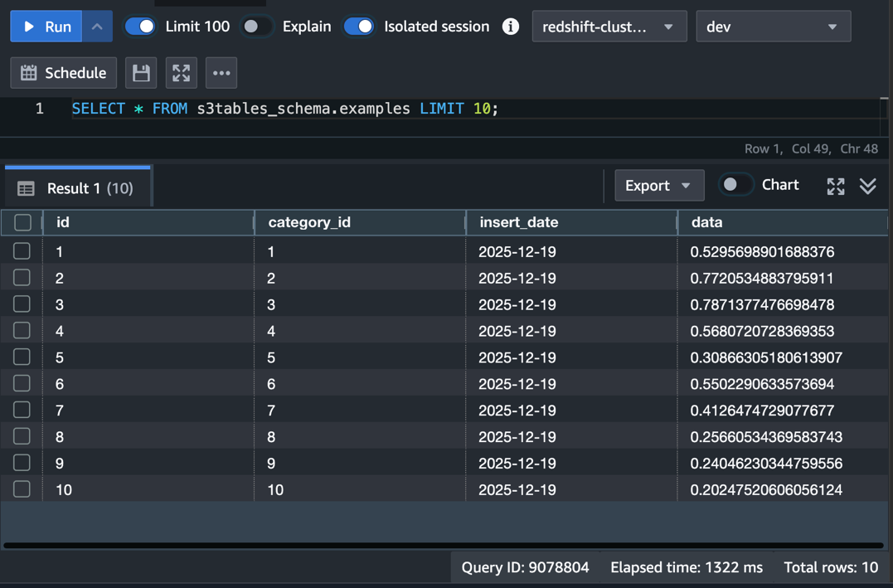Viewport: 893px width, 588px height.
Task: Open the Export dropdown
Action: coord(659,185)
